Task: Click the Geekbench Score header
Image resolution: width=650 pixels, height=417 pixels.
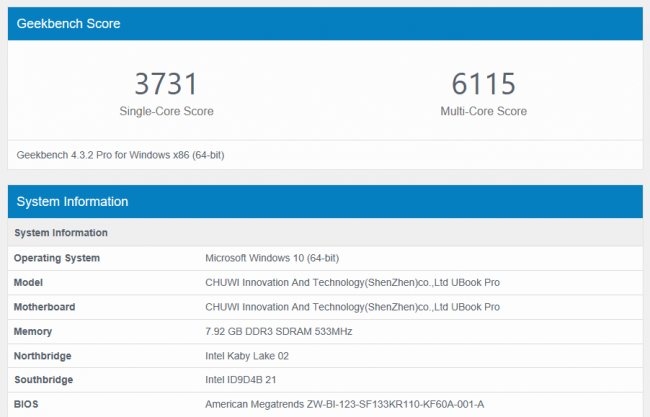Action: tap(325, 24)
